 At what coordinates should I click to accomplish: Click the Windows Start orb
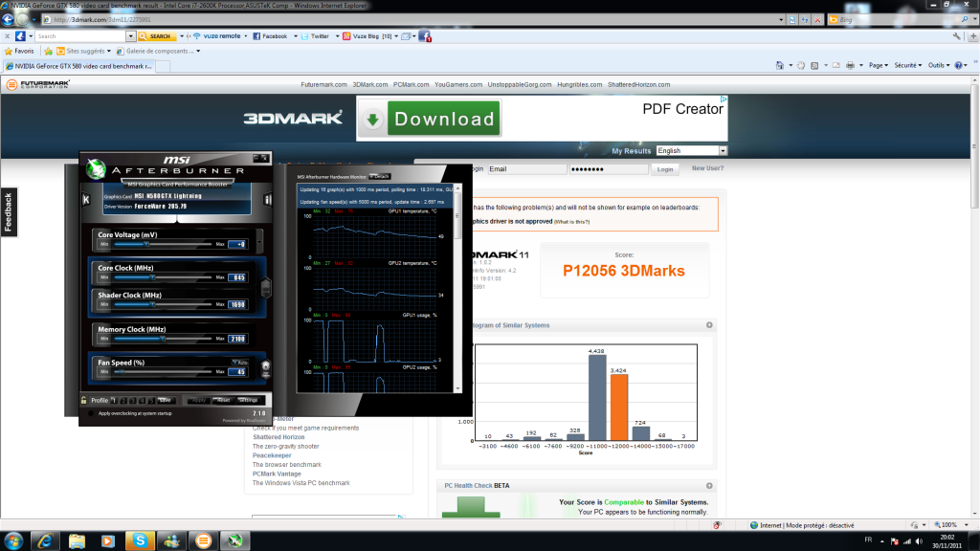coord(13,540)
